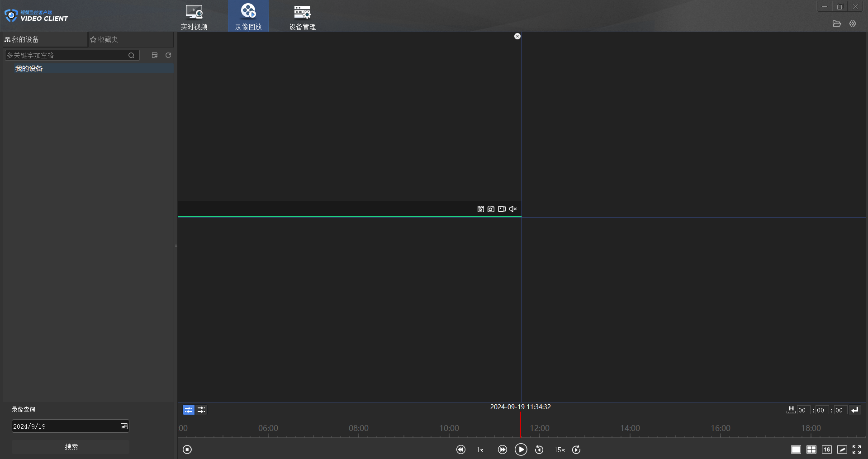Image resolution: width=868 pixels, height=459 pixels.
Task: Click the play button
Action: (521, 450)
